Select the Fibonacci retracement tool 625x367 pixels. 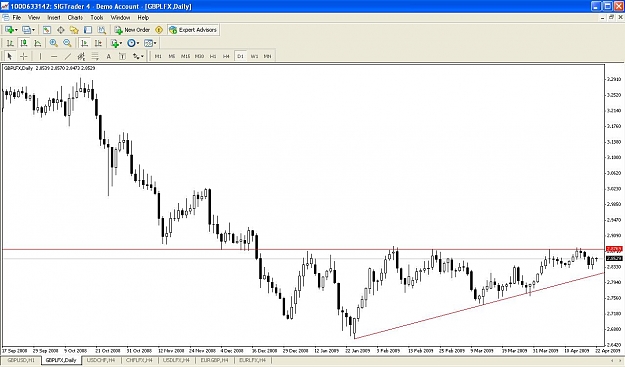point(95,56)
